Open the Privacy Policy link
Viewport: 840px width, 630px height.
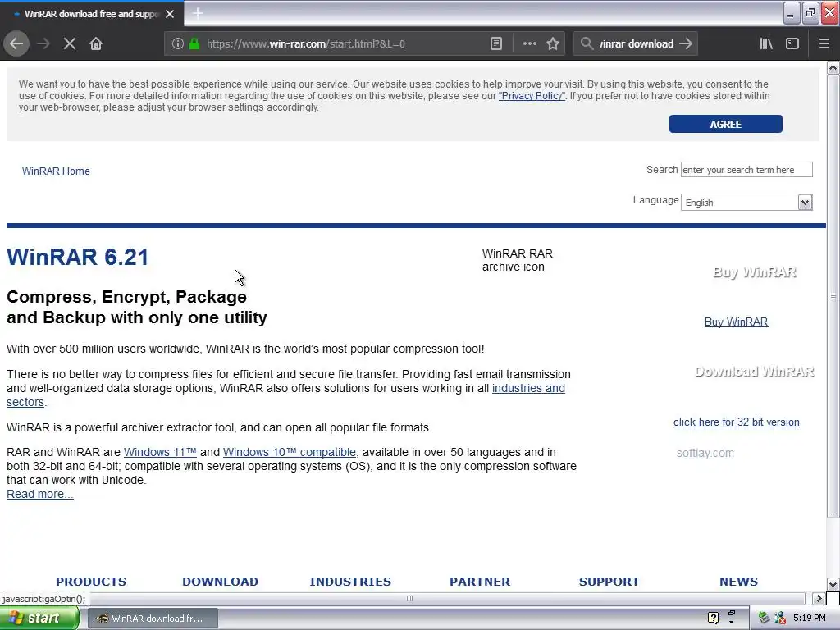point(532,96)
